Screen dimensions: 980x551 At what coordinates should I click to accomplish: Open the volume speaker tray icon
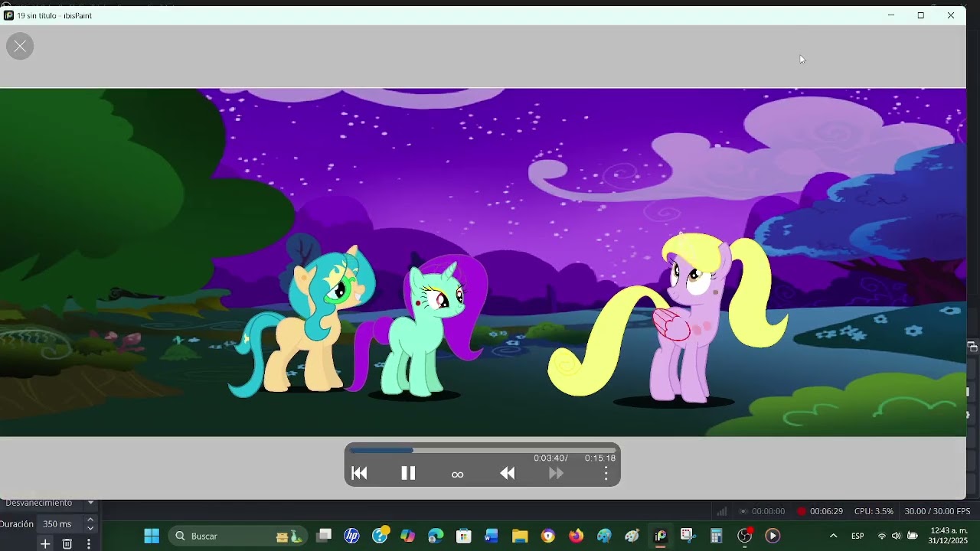(897, 536)
